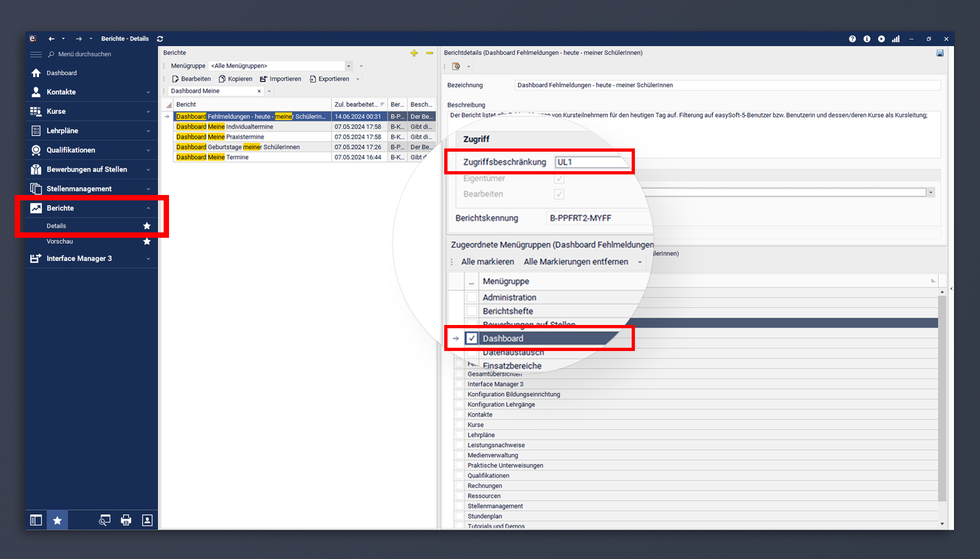
Task: Select Dashboard Geburtstage meiner SchülerInnen row
Action: [x=304, y=147]
